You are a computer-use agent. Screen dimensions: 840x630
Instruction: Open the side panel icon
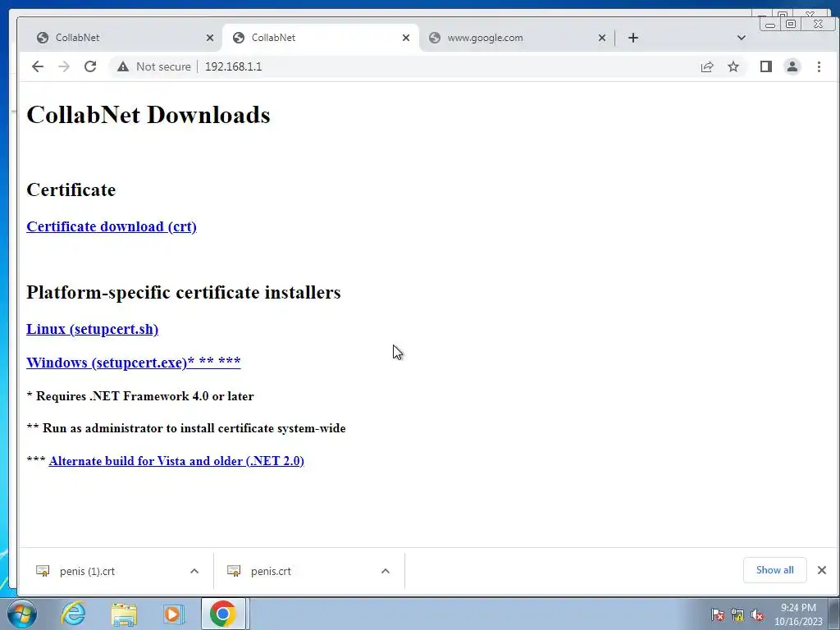[x=766, y=66]
